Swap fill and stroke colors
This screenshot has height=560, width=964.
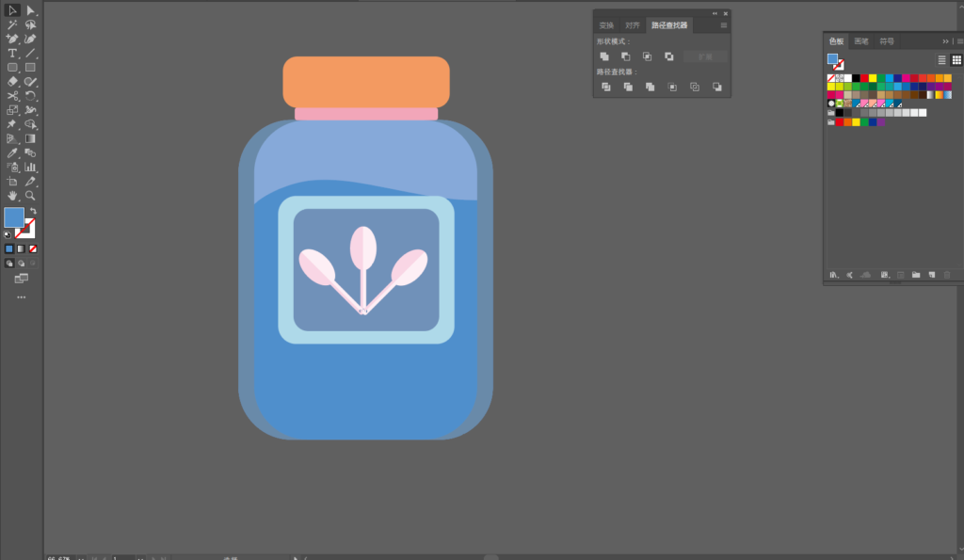[34, 211]
